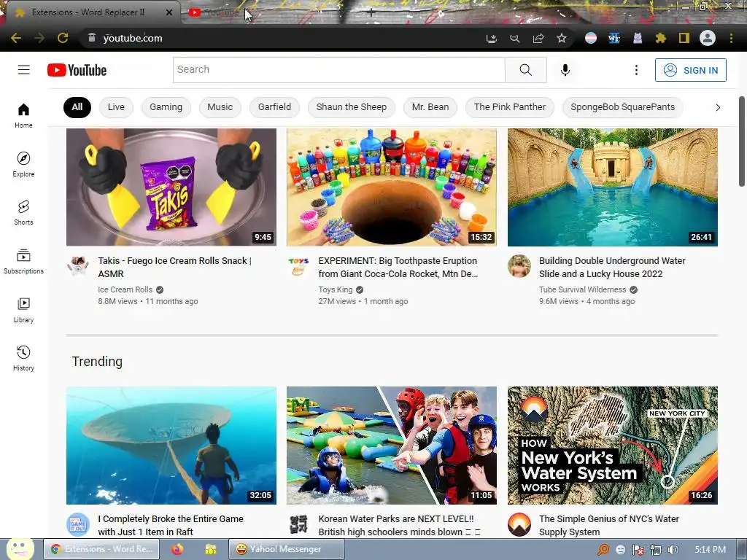Click the zoom magnifier icon in the address bar
This screenshot has width=747, height=560.
pyautogui.click(x=514, y=38)
